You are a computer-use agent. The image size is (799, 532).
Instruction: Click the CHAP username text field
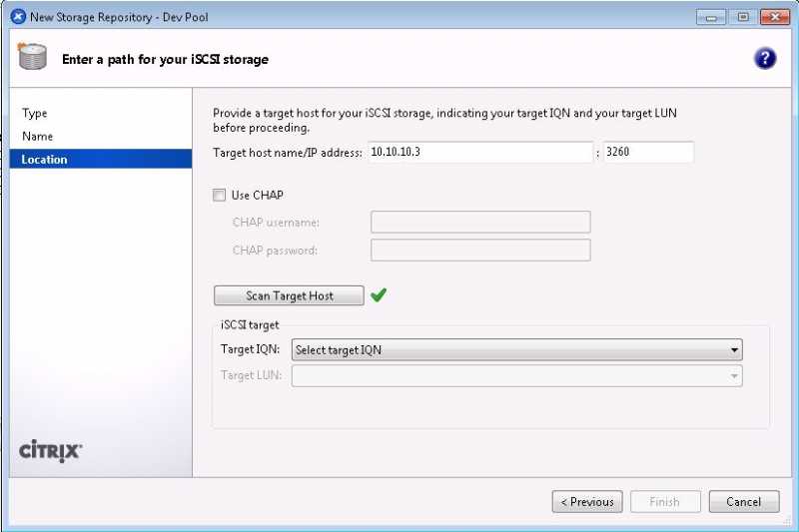[x=479, y=223]
